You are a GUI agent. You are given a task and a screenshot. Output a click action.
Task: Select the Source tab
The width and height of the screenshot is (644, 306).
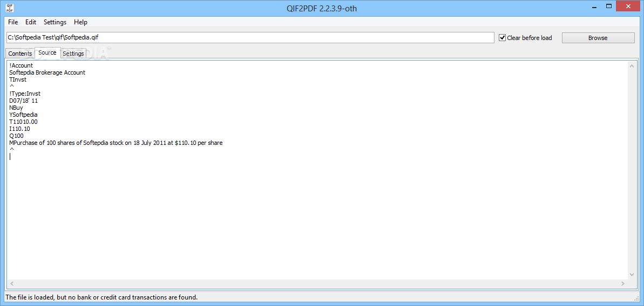point(47,52)
